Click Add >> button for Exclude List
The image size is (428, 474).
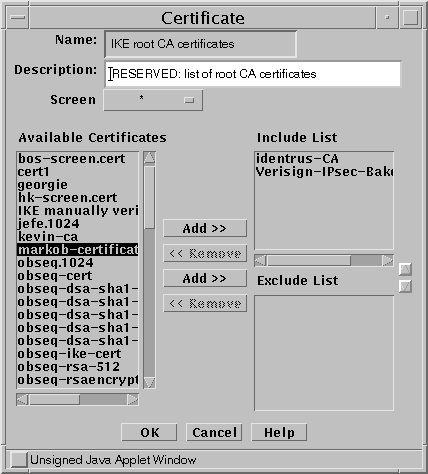205,278
